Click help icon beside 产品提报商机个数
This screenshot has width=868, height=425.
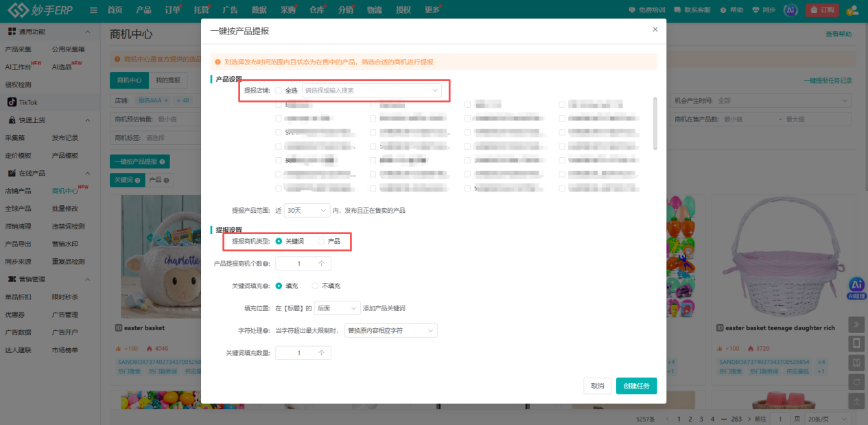[266, 264]
